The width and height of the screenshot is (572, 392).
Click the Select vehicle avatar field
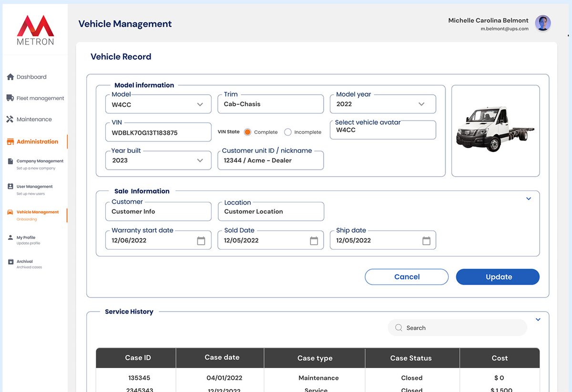(383, 130)
